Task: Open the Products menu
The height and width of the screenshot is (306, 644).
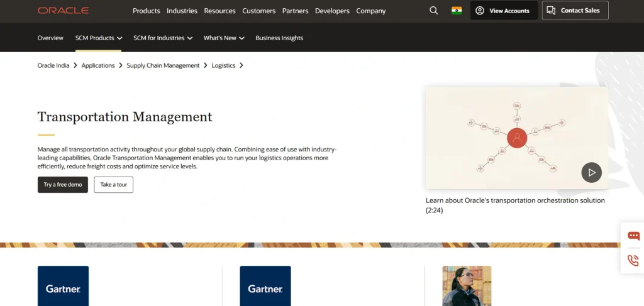Action: [146, 11]
